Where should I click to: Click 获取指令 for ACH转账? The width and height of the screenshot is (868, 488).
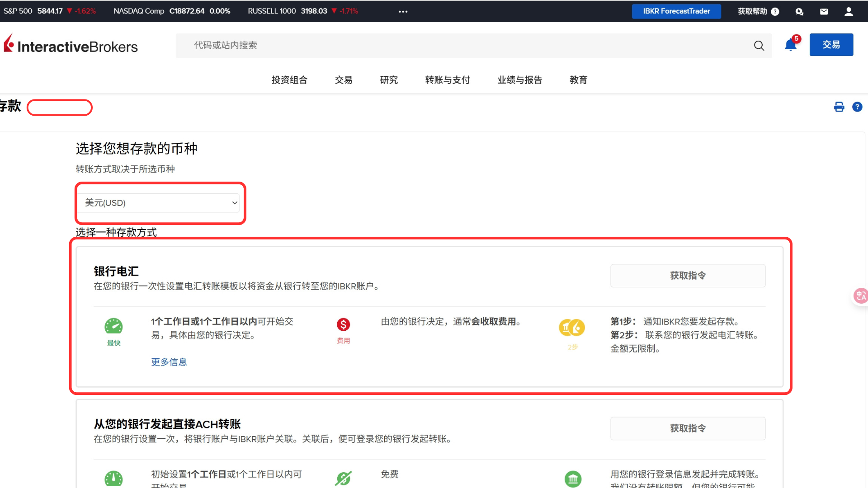(x=688, y=428)
